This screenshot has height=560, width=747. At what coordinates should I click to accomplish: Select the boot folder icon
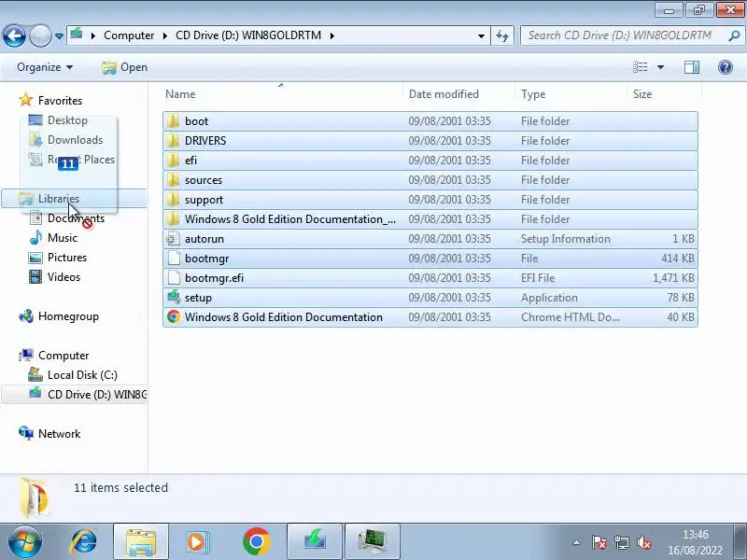click(174, 121)
